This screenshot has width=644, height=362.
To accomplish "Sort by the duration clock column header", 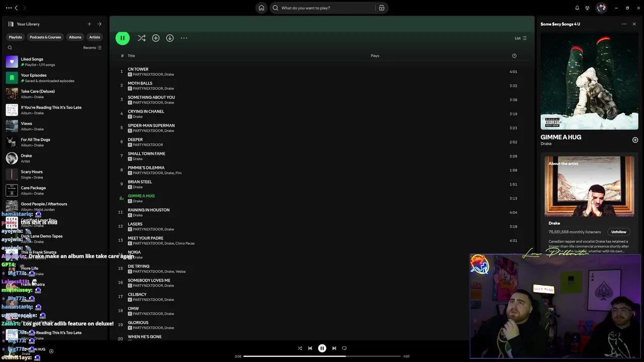I will point(514,56).
